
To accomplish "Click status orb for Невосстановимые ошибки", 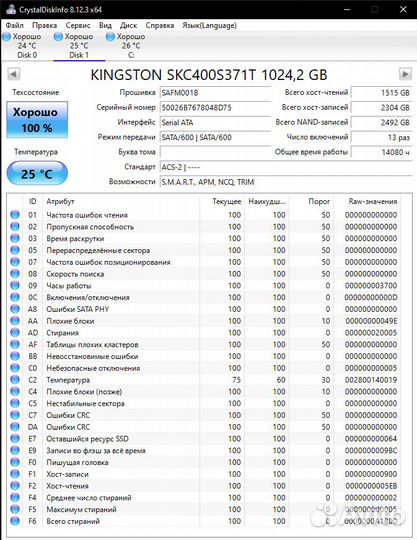I will [x=15, y=356].
